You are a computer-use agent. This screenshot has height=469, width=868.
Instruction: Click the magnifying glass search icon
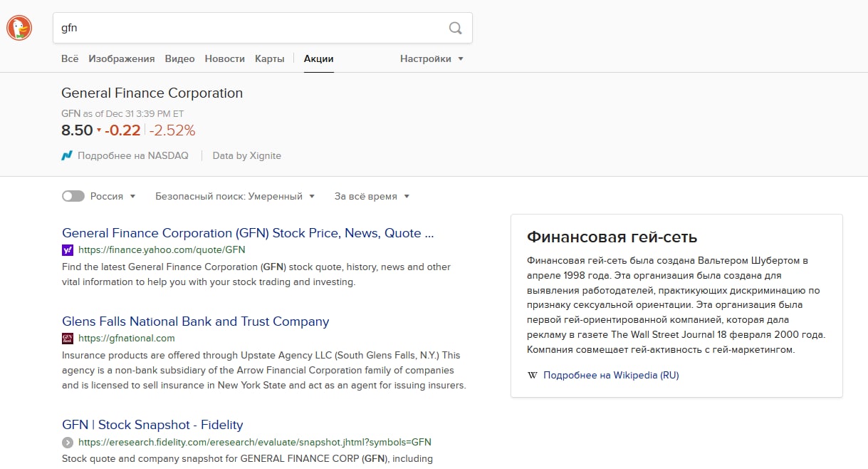[456, 28]
